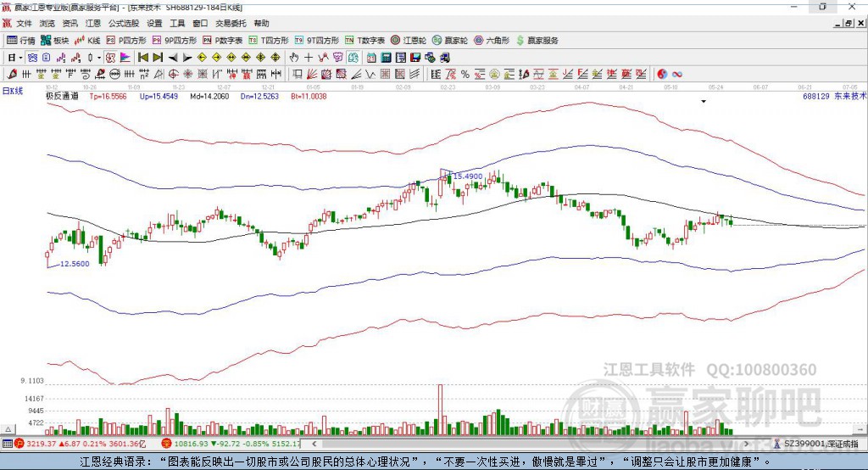Click the status bar keyboard grid icon
The height and width of the screenshot is (470, 868).
coord(7,444)
